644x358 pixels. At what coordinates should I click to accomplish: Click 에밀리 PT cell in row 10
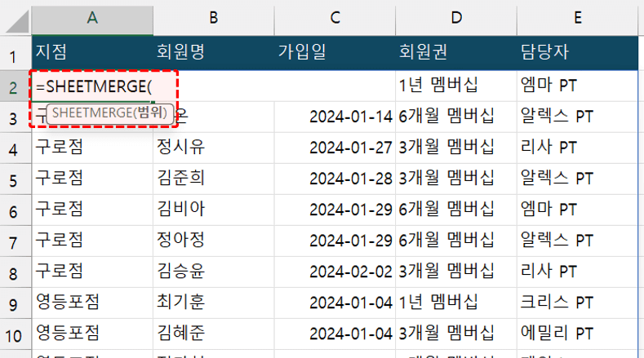pos(577,334)
